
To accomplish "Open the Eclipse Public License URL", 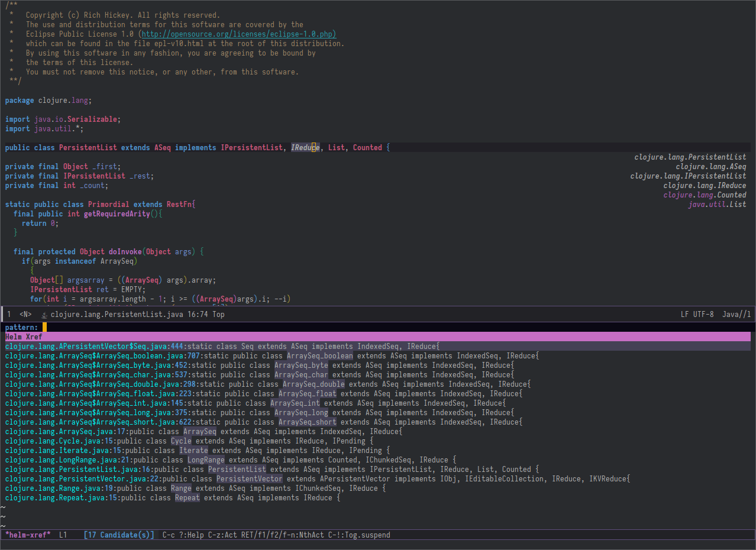I will click(x=238, y=34).
